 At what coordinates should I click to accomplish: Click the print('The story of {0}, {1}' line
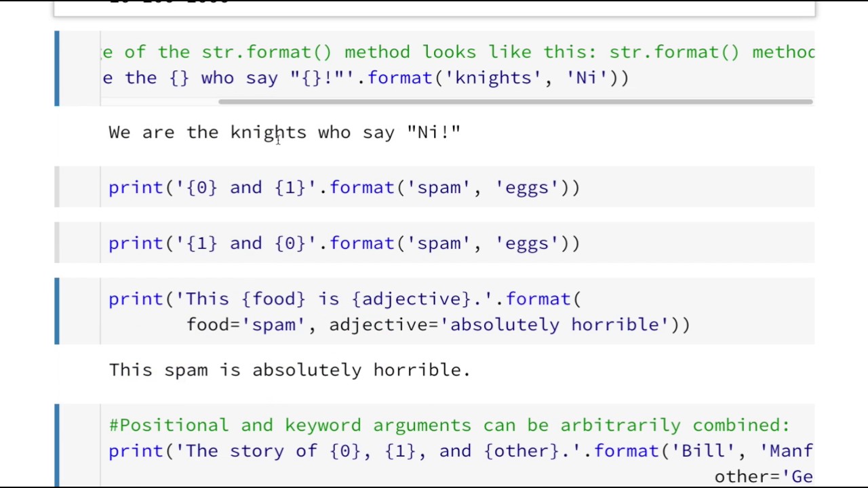(460, 451)
